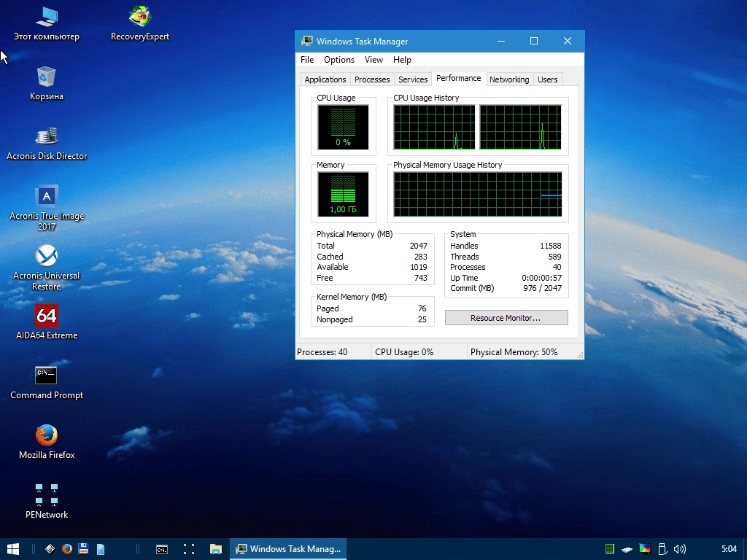This screenshot has width=747, height=560.
Task: Click the Free value 743
Action: (x=421, y=278)
